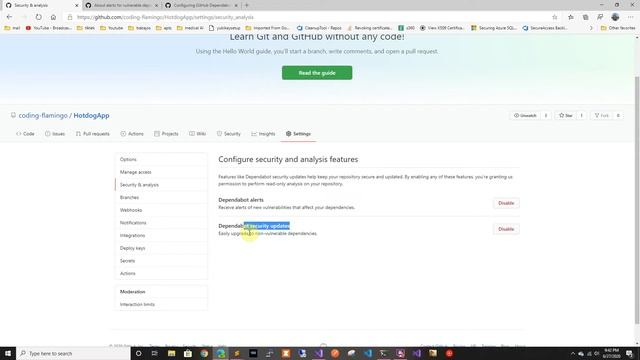Expand the bookmarks overflow chevron
The width and height of the screenshot is (640, 360).
pyautogui.click(x=591, y=28)
